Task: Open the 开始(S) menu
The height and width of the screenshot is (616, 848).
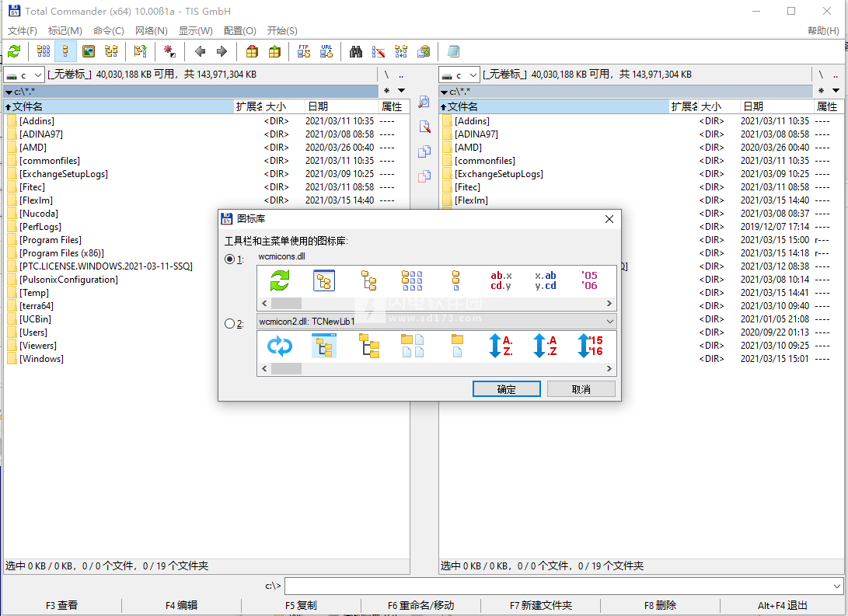Action: pyautogui.click(x=282, y=31)
